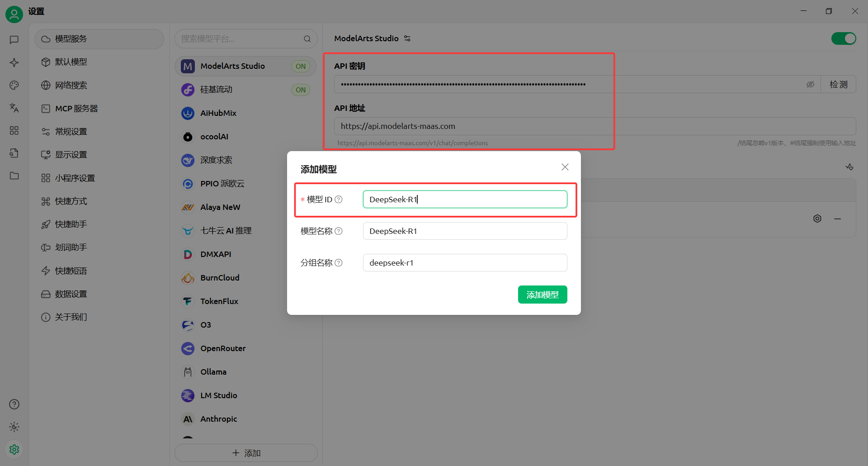Click the 添加 provider button at bottom
Screen dimensions: 868x466
[x=246, y=453]
